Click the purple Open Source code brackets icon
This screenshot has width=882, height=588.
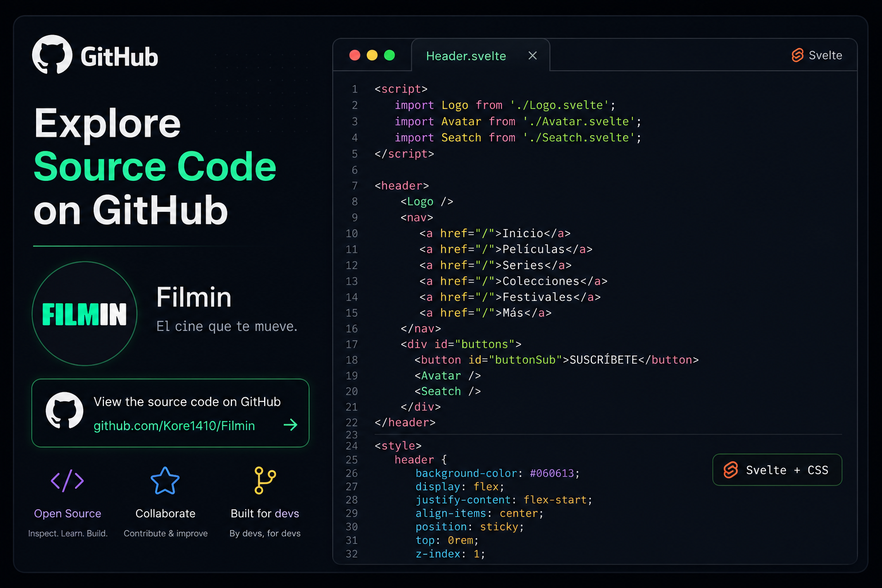click(68, 481)
